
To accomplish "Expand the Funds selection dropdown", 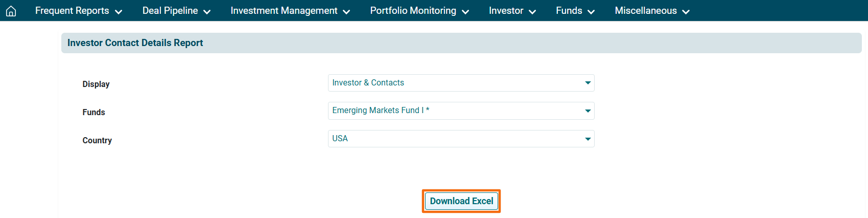I will pyautogui.click(x=461, y=111).
